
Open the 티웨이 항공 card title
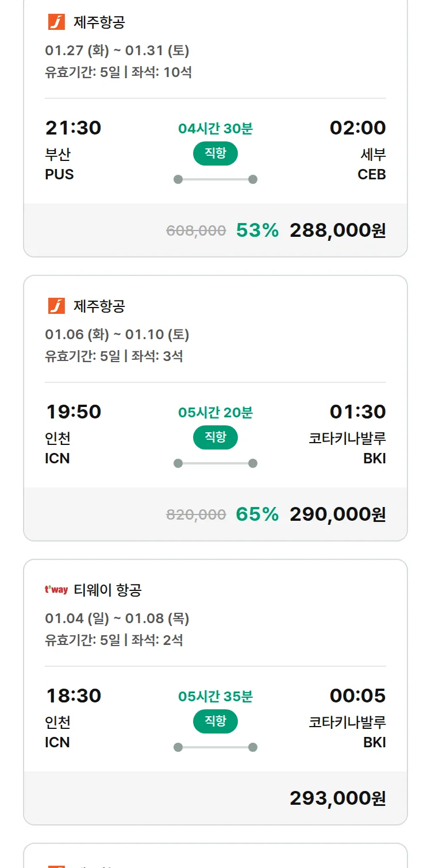(x=107, y=590)
